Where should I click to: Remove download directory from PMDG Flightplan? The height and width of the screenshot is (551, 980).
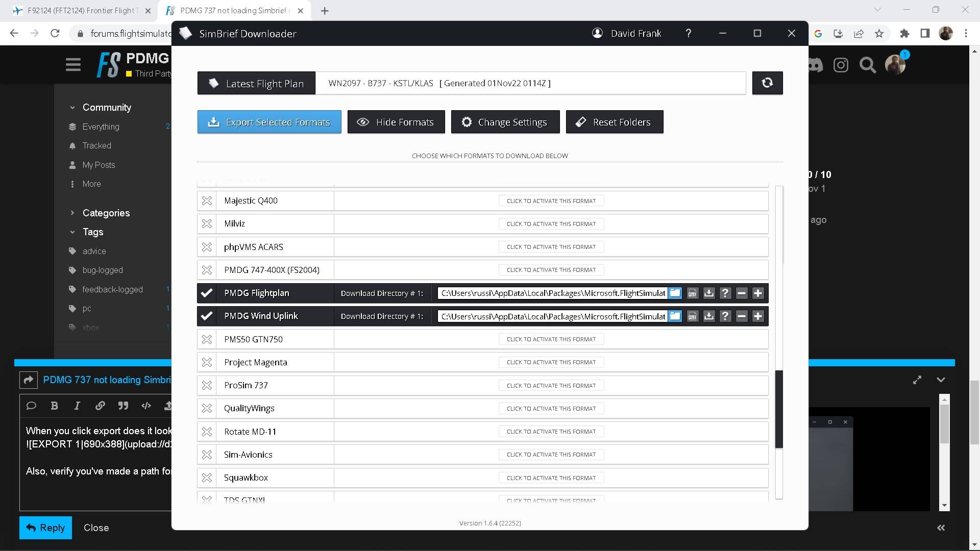[742, 293]
